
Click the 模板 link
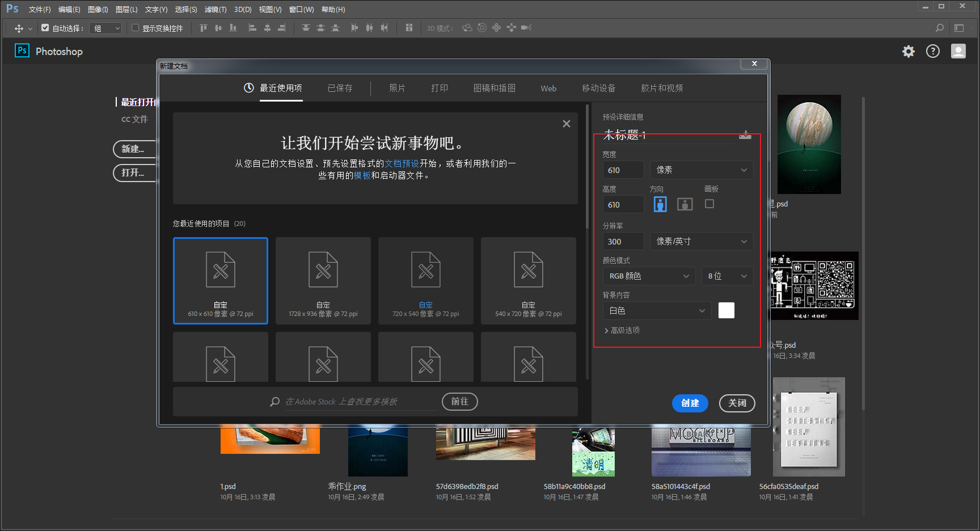[362, 175]
